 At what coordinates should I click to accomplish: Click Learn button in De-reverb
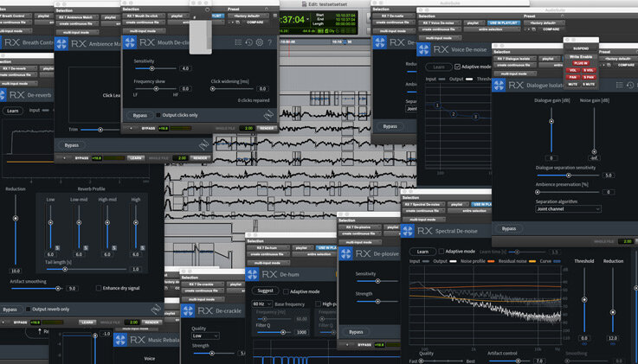13,111
